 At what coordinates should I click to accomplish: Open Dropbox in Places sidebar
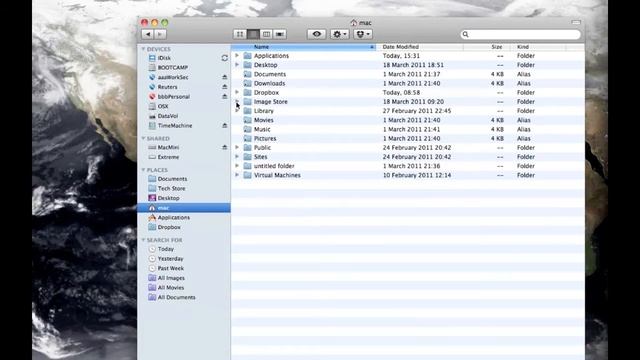pyautogui.click(x=169, y=227)
